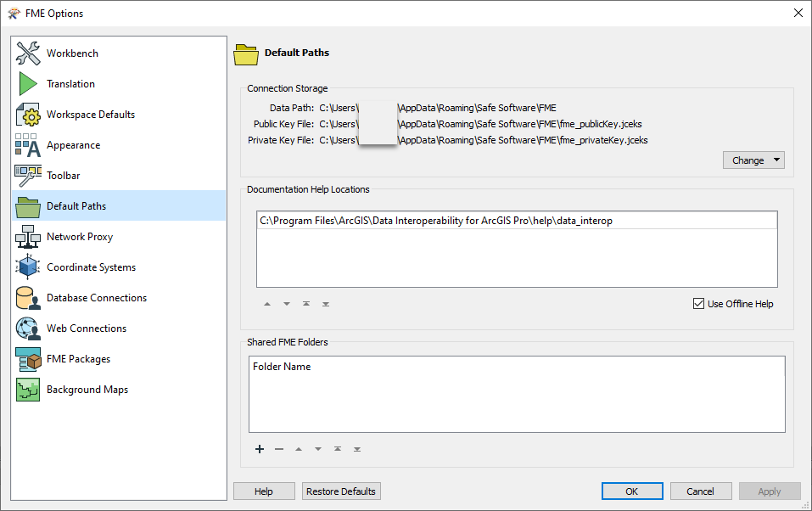Image resolution: width=812 pixels, height=511 pixels.
Task: Select the Toolbar options label
Action: [x=63, y=176]
